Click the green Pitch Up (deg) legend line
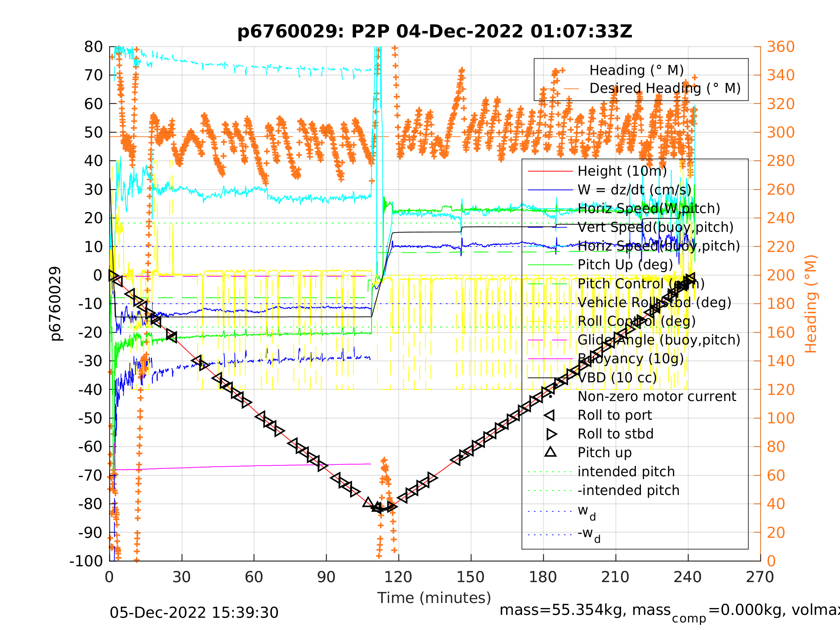840x630 pixels. click(550, 265)
